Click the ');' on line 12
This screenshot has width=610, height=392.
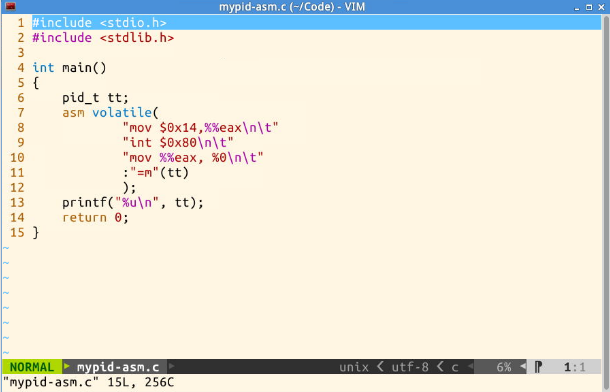coord(129,188)
